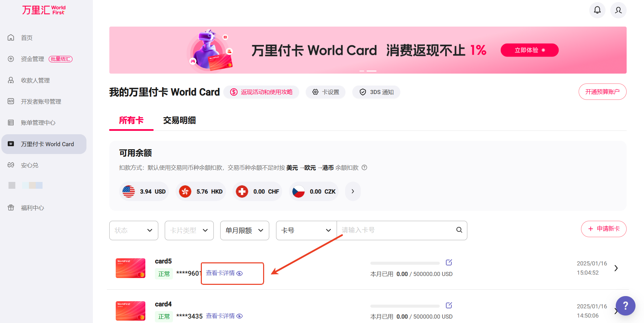Screen dimensions: 644x323
Task: Open the 状态 filter dropdown
Action: [134, 230]
